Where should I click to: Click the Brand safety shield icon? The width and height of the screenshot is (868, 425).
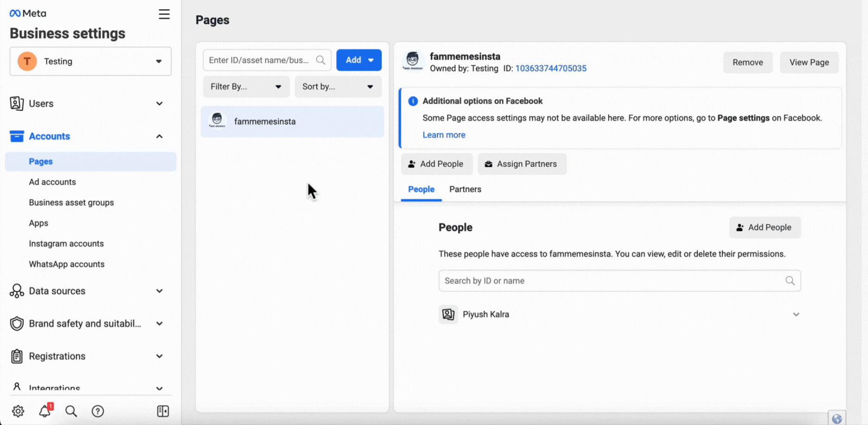tap(17, 324)
